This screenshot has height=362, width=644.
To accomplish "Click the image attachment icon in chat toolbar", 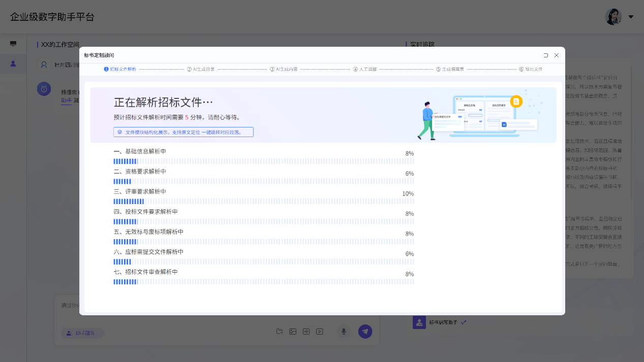I will [x=293, y=332].
